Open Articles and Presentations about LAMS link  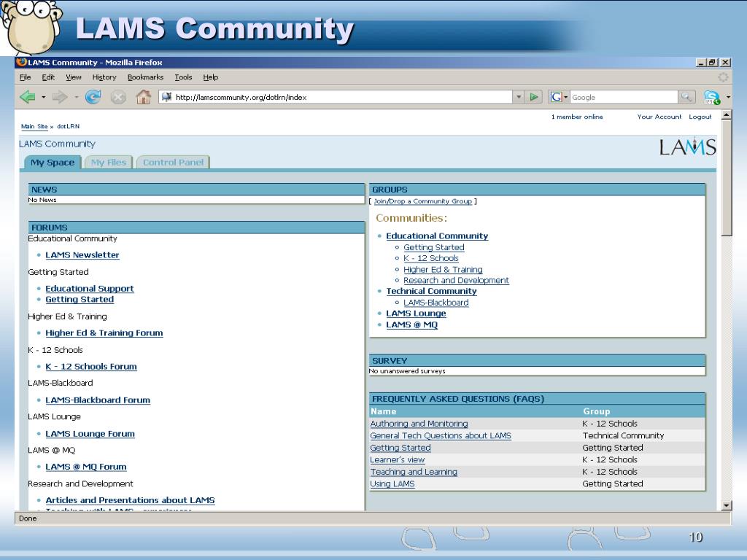click(130, 500)
